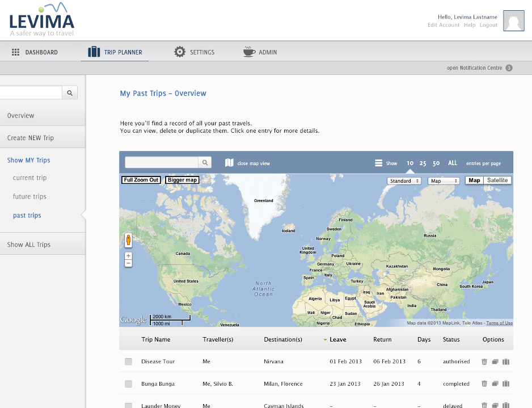532x408 pixels.
Task: Sort table by the Leave column
Action: coord(337,339)
